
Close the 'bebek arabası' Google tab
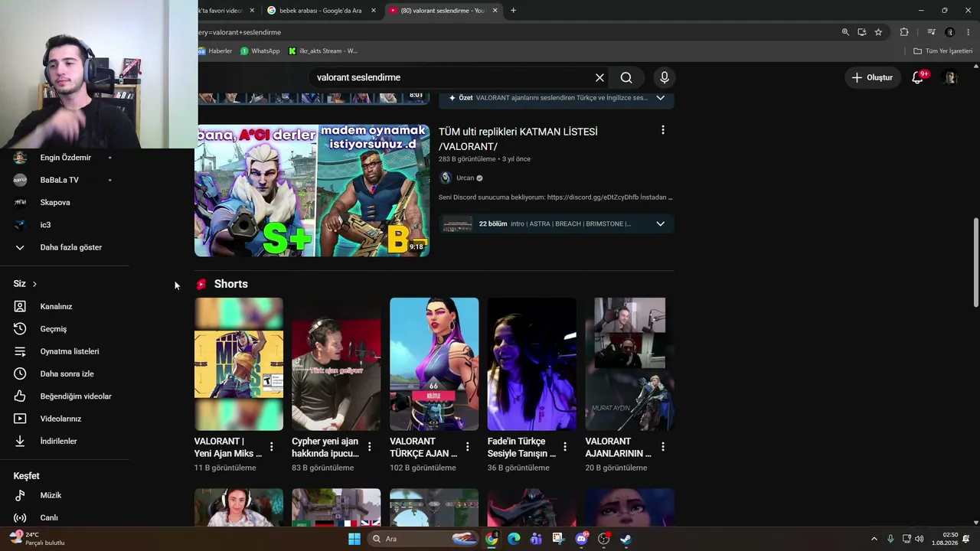374,11
